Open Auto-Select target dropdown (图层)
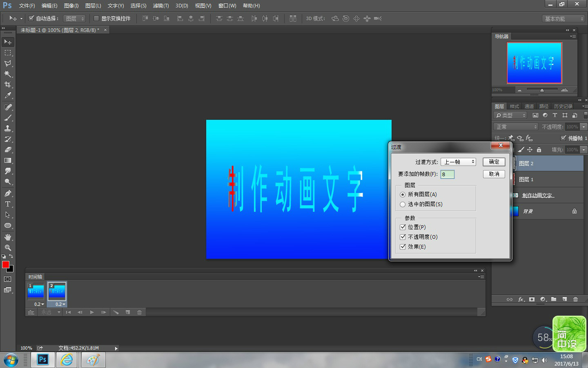This screenshot has width=588, height=368. 75,18
